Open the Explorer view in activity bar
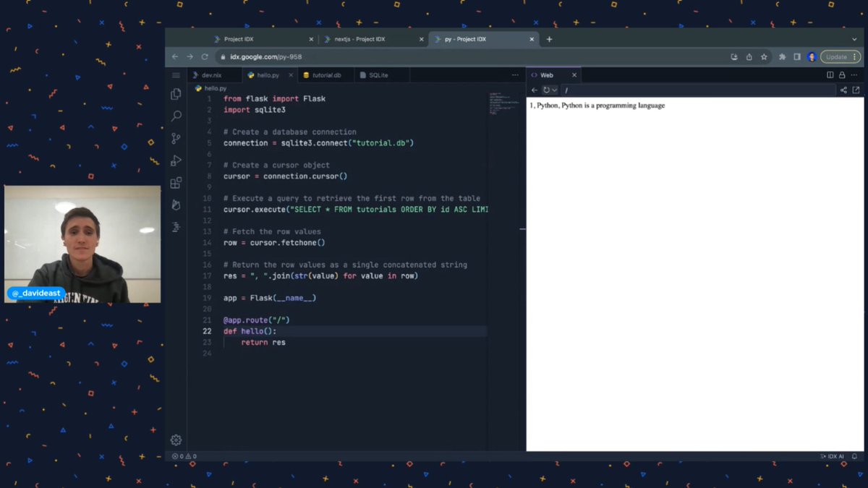The width and height of the screenshot is (868, 488). 176,94
